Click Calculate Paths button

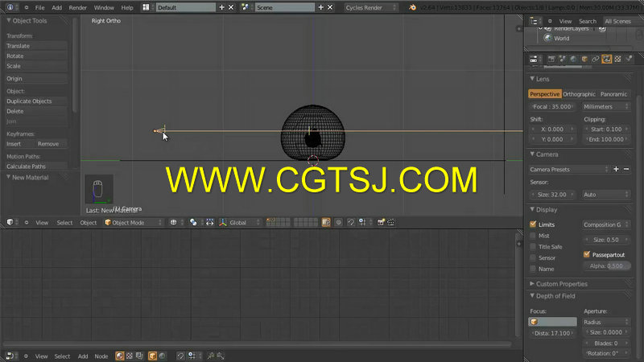click(36, 167)
